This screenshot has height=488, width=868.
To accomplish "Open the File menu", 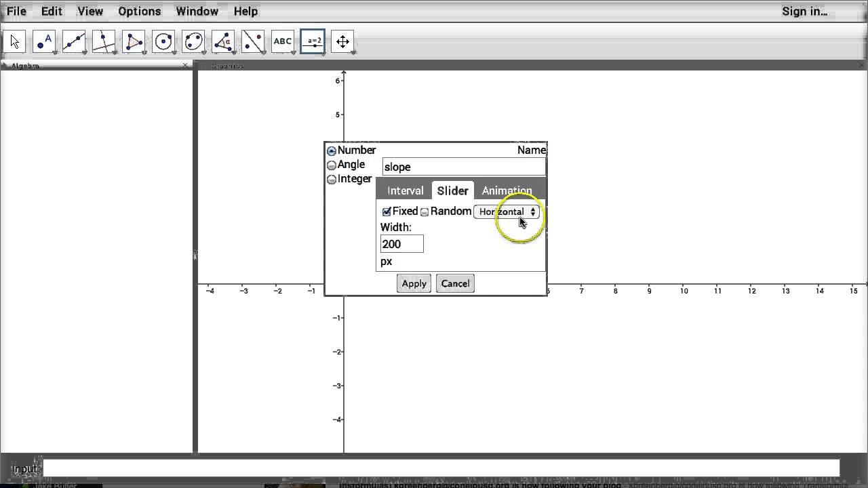I will 16,11.
